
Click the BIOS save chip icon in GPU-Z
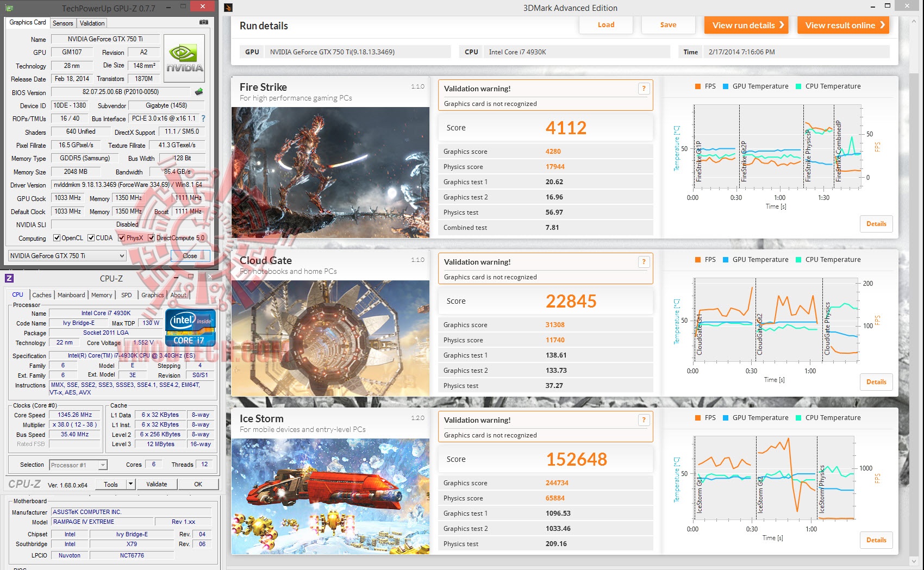click(x=199, y=92)
